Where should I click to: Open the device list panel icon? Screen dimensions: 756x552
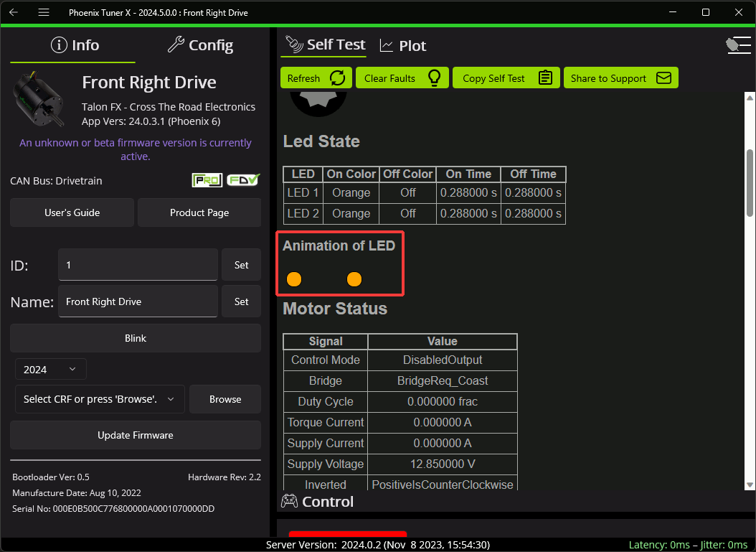click(x=738, y=45)
